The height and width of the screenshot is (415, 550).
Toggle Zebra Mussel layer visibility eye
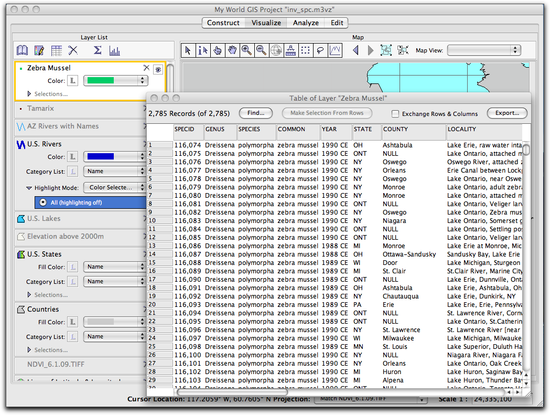158,69
